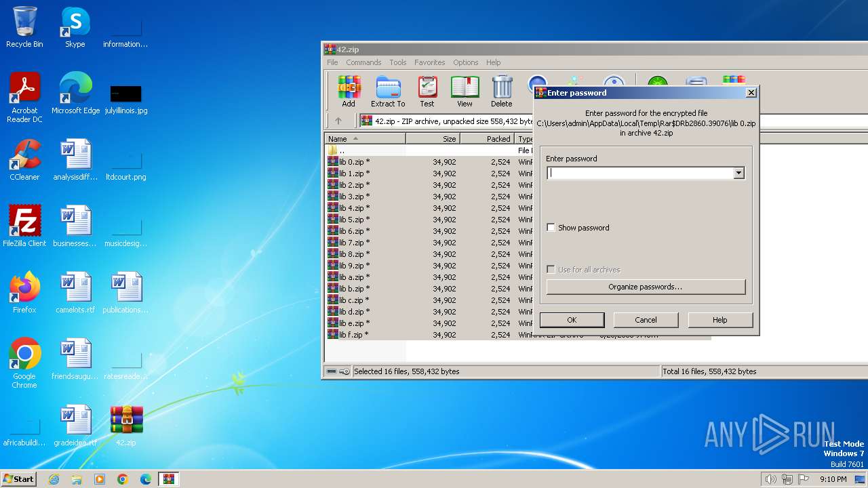The image size is (868, 488).
Task: Open the Options menu
Action: coord(466,62)
